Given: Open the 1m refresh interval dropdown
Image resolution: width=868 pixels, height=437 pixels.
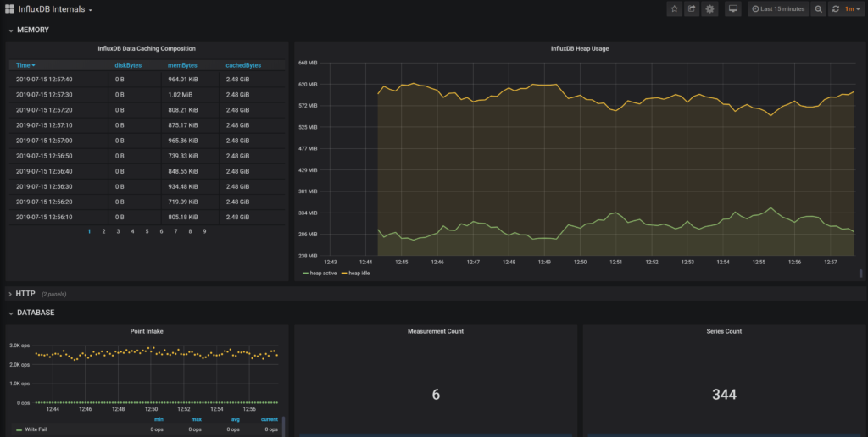Looking at the screenshot, I should click(x=853, y=8).
